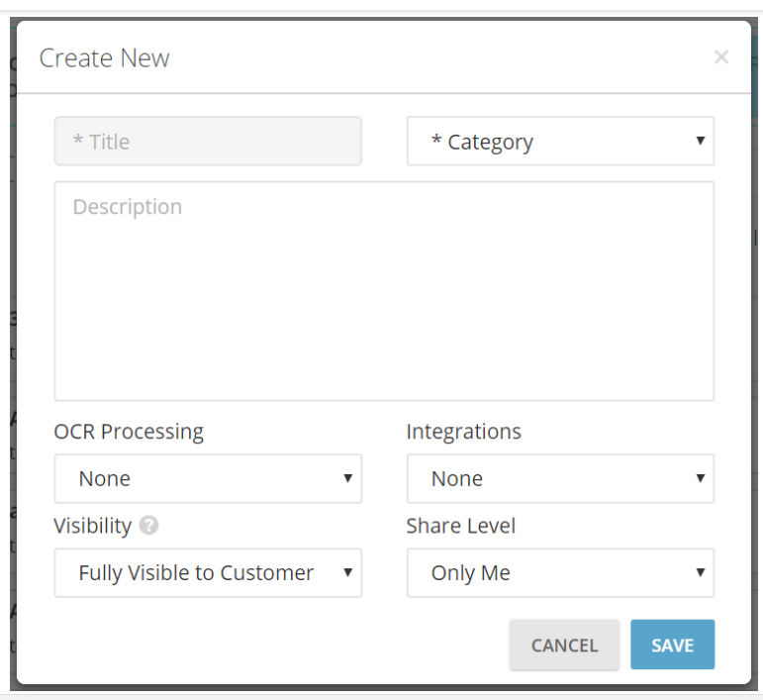763x700 pixels.
Task: Focus the Description text area
Action: coord(384,291)
